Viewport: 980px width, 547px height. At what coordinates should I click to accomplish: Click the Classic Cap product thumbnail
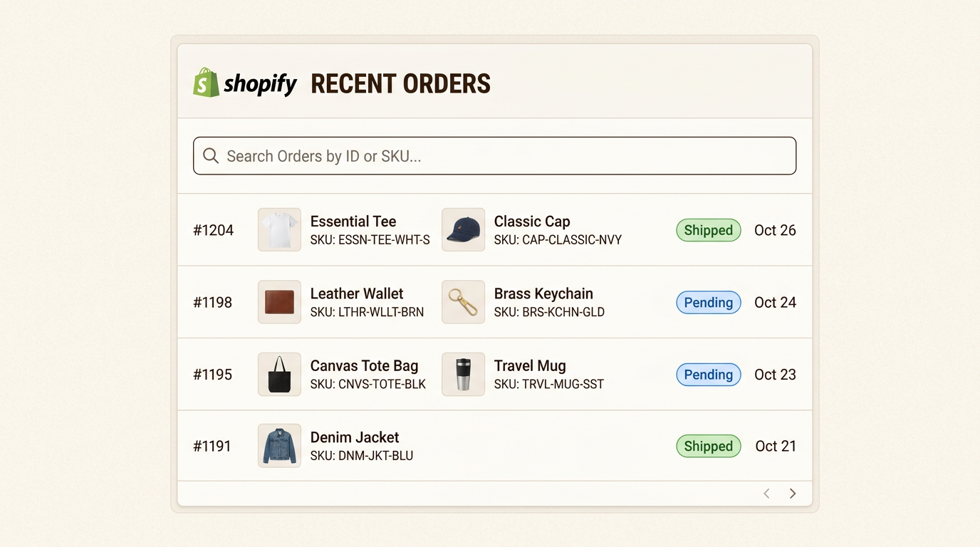(463, 230)
